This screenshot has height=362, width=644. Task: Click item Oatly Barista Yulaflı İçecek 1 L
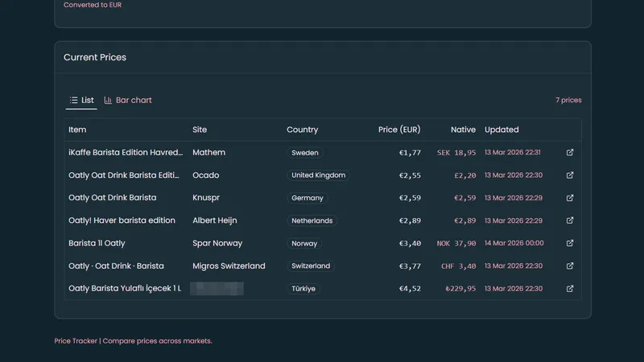coord(125,288)
